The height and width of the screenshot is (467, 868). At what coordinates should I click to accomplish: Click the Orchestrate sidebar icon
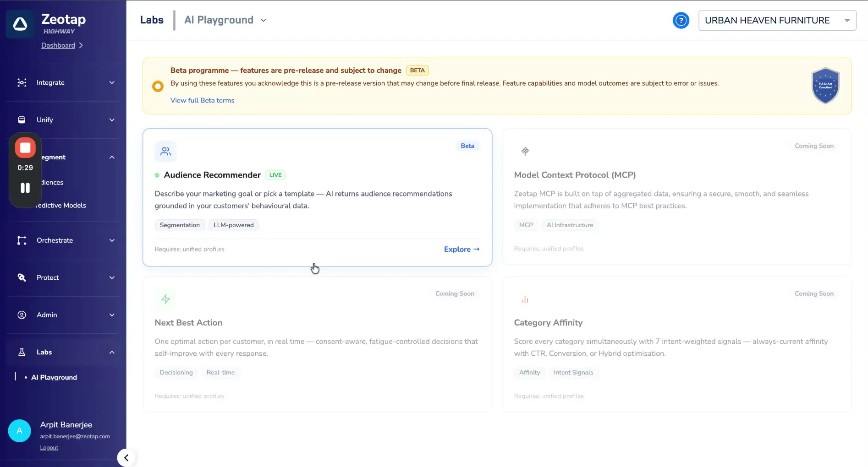pyautogui.click(x=22, y=240)
